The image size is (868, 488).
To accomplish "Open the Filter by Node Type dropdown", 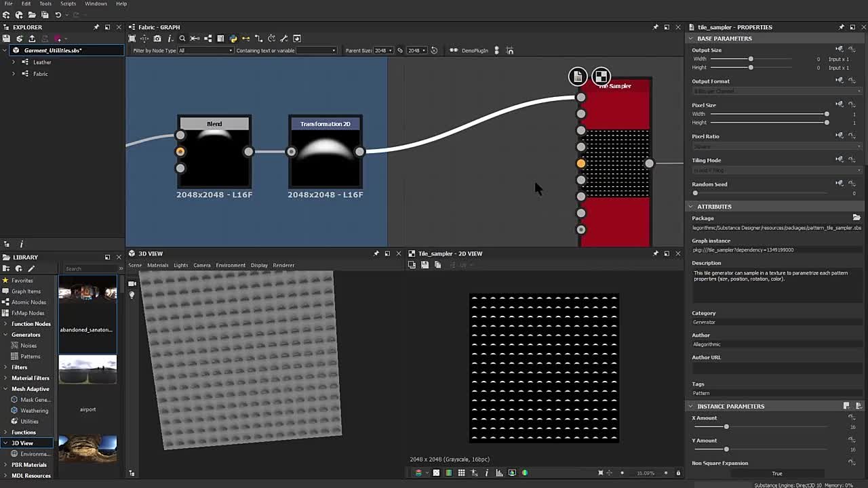I will (x=206, y=50).
